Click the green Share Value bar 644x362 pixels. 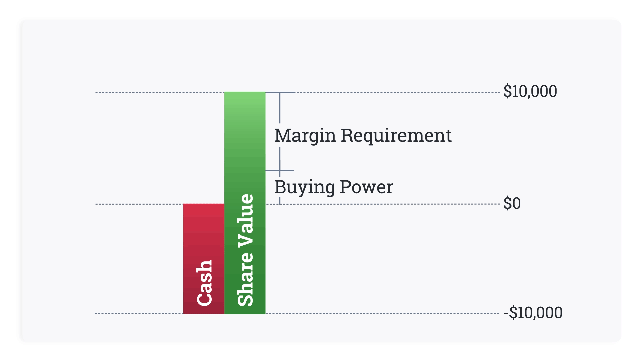point(245,151)
